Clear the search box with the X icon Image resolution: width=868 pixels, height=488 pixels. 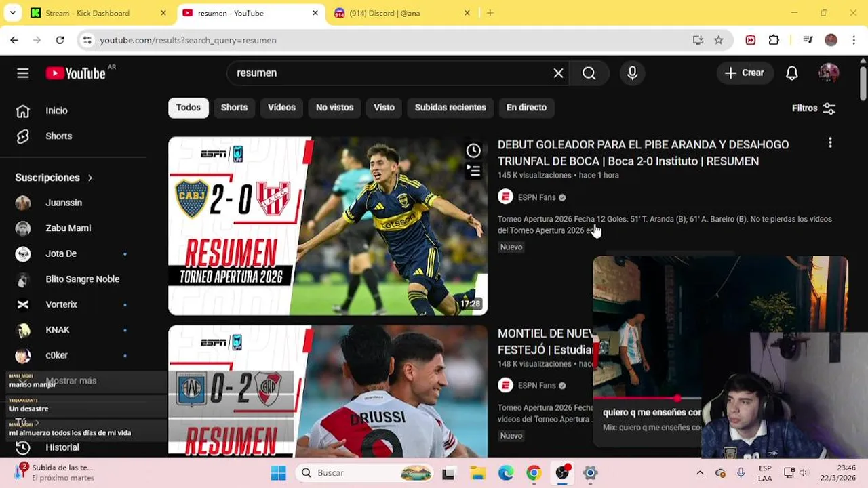click(x=558, y=73)
